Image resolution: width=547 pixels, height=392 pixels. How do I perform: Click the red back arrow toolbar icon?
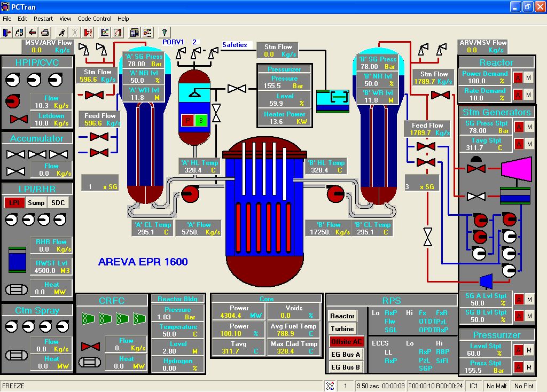coord(32,33)
